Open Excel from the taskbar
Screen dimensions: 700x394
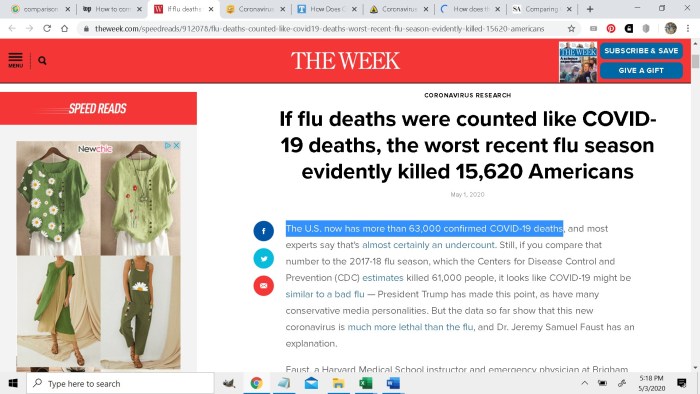coord(366,383)
